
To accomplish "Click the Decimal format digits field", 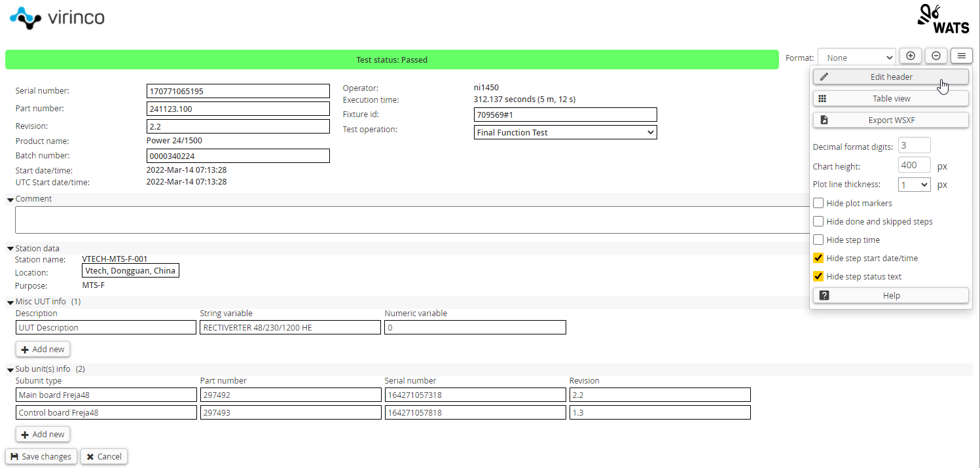I will pyautogui.click(x=914, y=145).
